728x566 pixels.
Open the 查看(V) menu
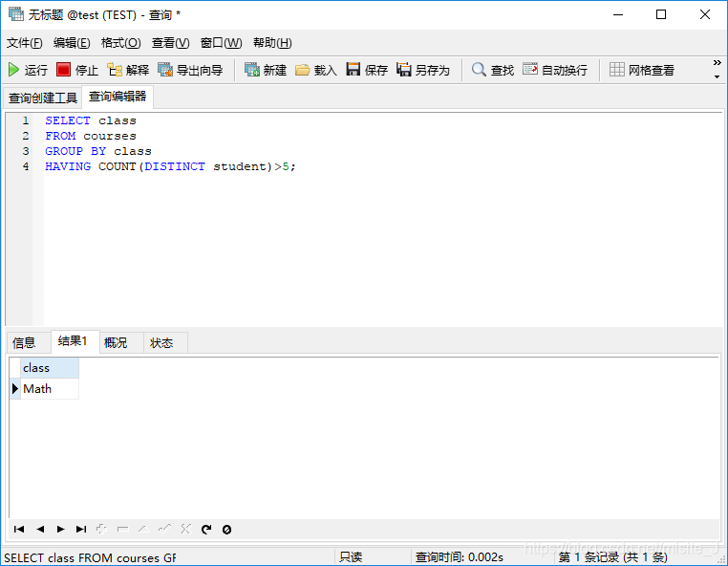pos(170,43)
